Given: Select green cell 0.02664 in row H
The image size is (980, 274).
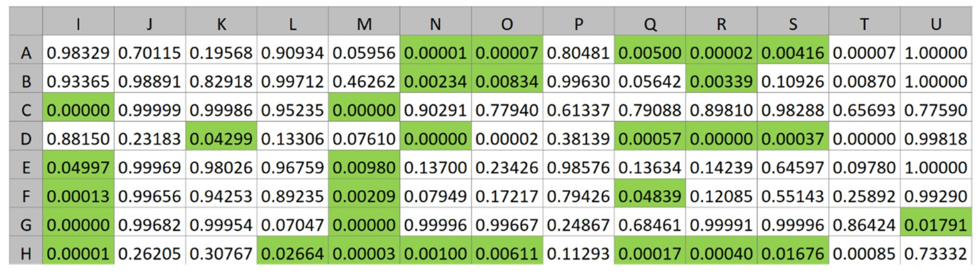Looking at the screenshot, I should coord(293,253).
